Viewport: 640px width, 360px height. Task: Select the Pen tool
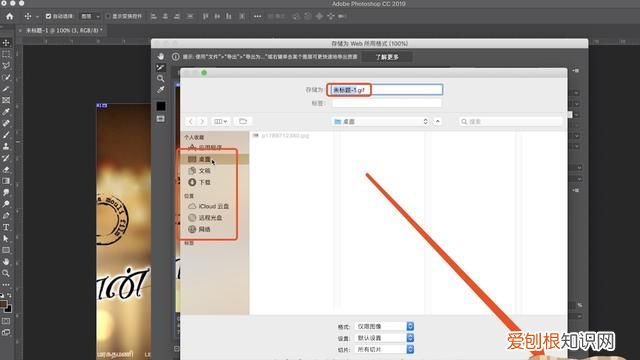tap(6, 216)
